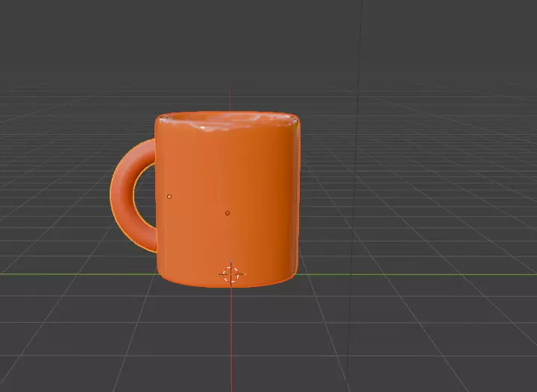Image resolution: width=537 pixels, height=392 pixels.
Task: Click the origin dot at mug center
Action: pyautogui.click(x=227, y=213)
